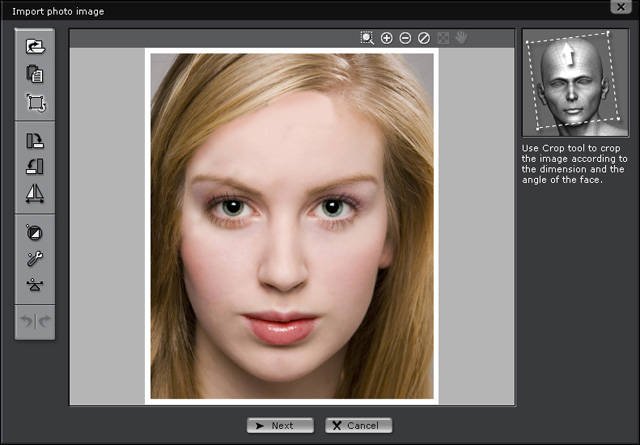Close the Import photo image dialog
The height and width of the screenshot is (445, 640).
click(x=621, y=7)
